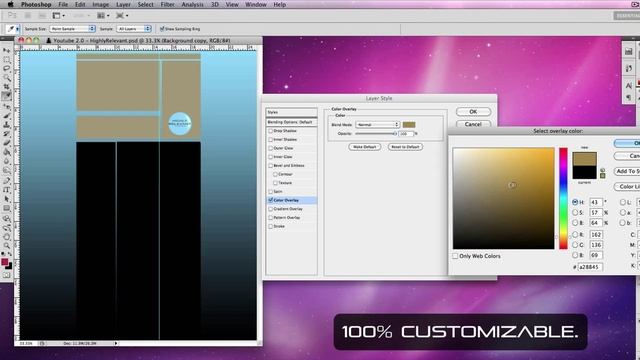Open the File menu
The height and width of the screenshot is (360, 640).
click(x=63, y=4)
